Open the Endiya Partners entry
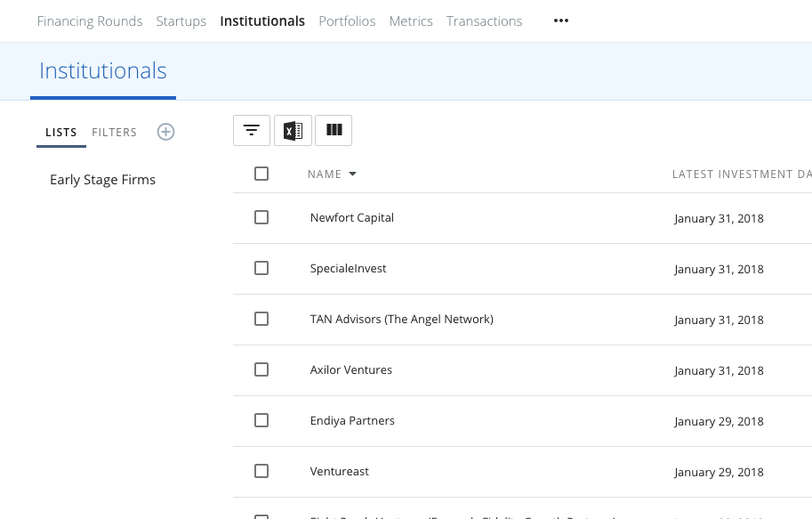 352,420
